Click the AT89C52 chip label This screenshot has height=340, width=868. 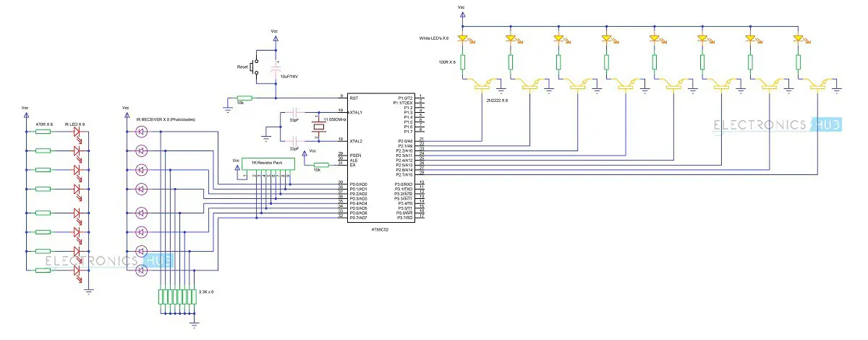point(382,229)
